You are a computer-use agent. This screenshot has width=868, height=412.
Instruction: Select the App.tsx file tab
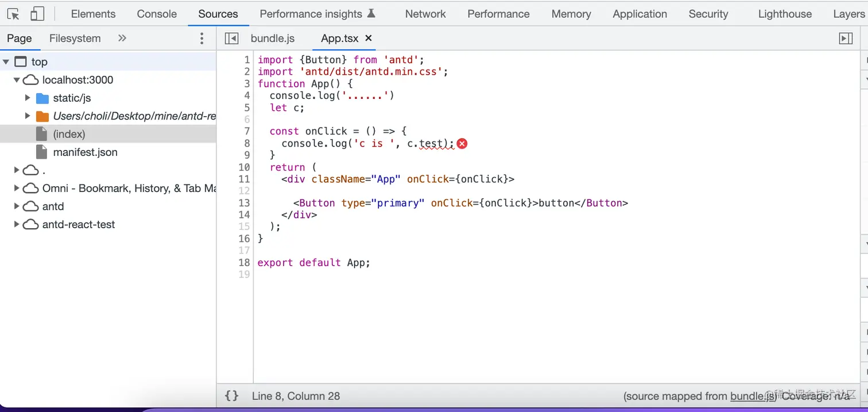[340, 38]
